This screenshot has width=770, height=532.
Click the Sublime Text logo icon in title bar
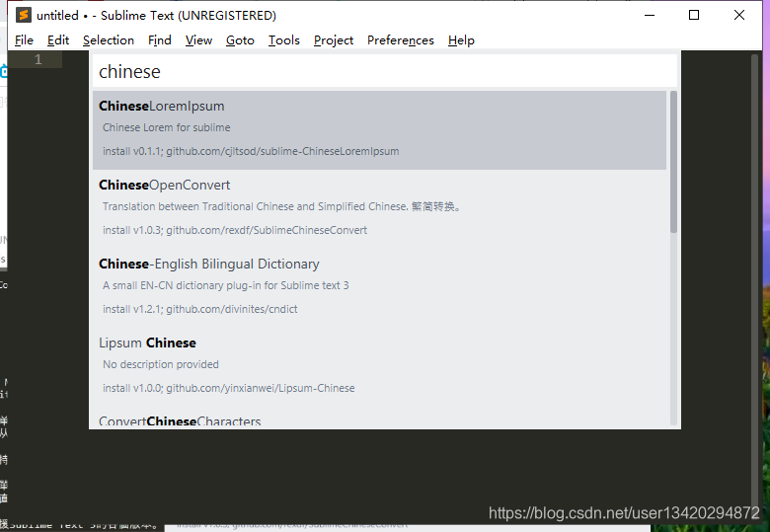(x=23, y=15)
